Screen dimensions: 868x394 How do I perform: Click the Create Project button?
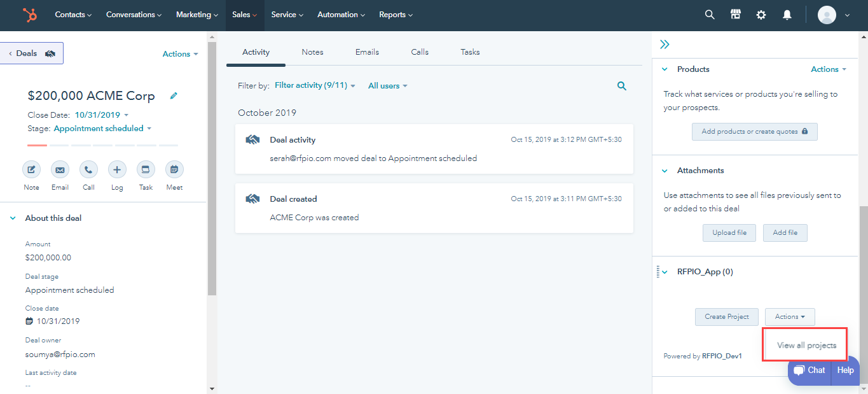tap(727, 316)
